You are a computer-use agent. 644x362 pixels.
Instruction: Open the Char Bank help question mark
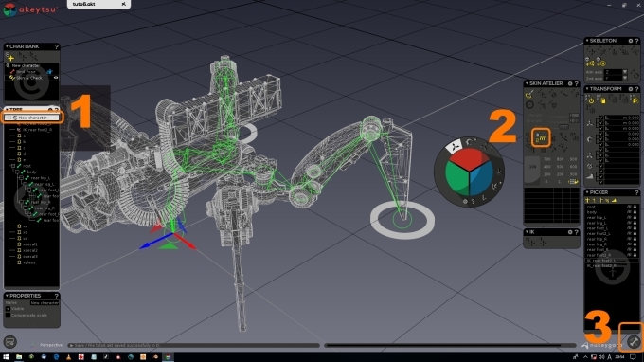click(x=56, y=46)
